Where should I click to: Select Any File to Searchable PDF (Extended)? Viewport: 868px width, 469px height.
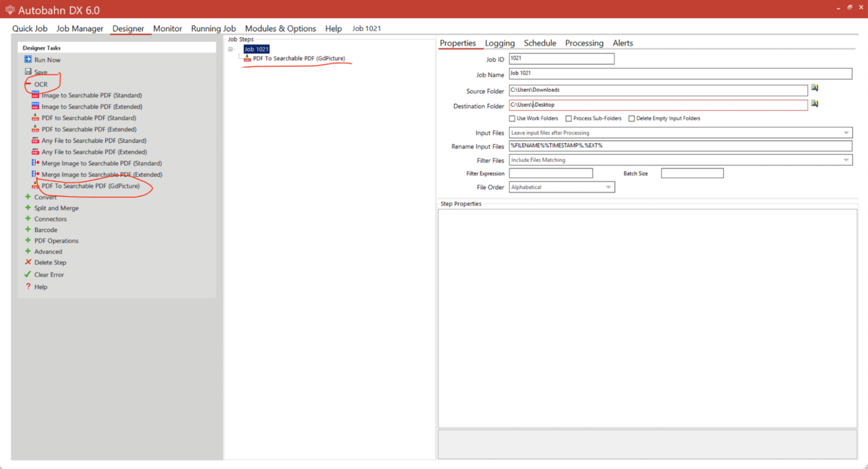coord(94,151)
